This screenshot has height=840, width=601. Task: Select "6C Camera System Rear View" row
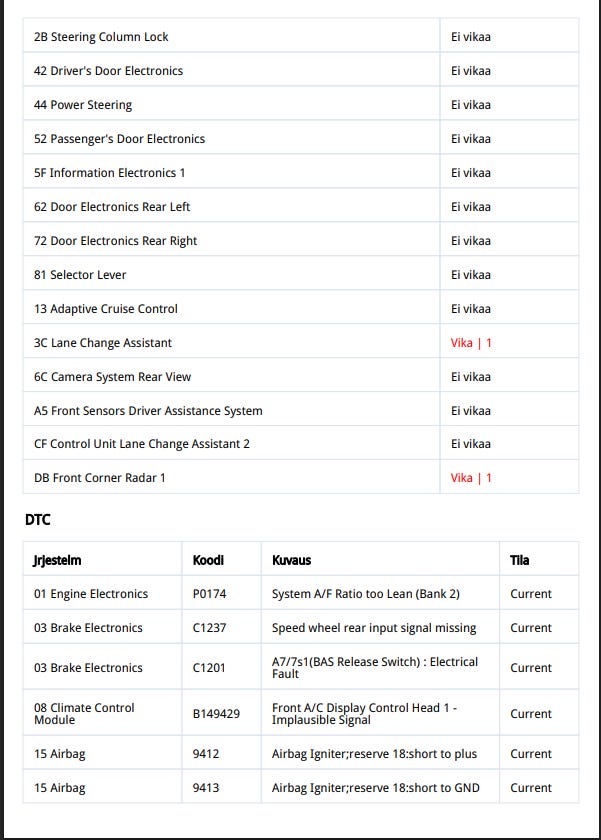click(x=113, y=377)
